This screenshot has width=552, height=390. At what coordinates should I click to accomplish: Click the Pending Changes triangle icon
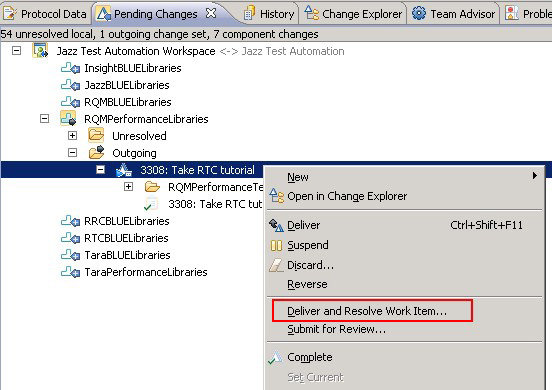(104, 14)
